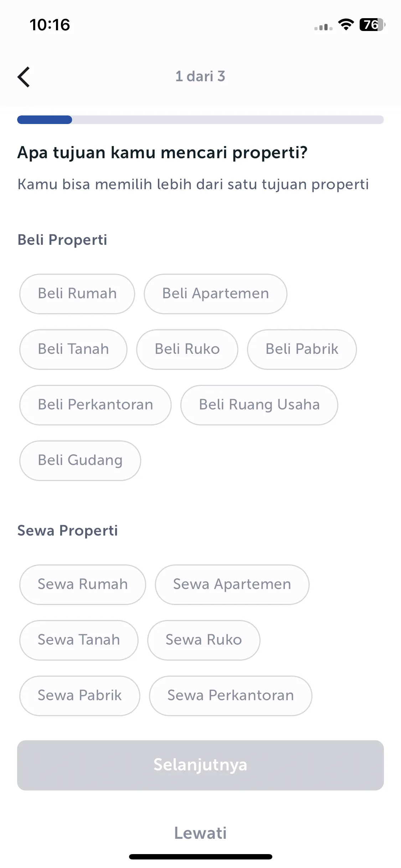Image resolution: width=401 pixels, height=868 pixels.
Task: Go back using the left arrow icon
Action: coord(24,77)
